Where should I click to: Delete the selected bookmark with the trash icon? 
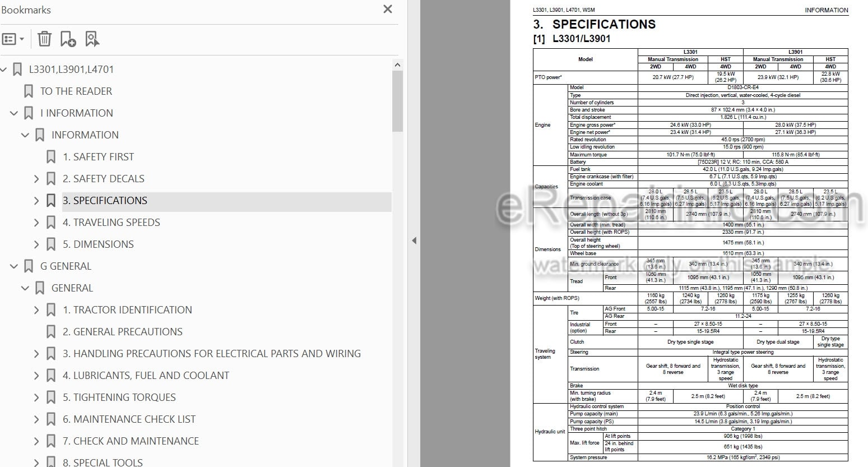[44, 39]
